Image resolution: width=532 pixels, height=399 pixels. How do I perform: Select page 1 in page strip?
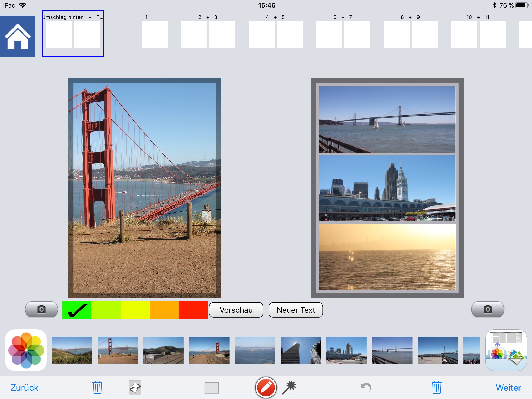click(155, 34)
